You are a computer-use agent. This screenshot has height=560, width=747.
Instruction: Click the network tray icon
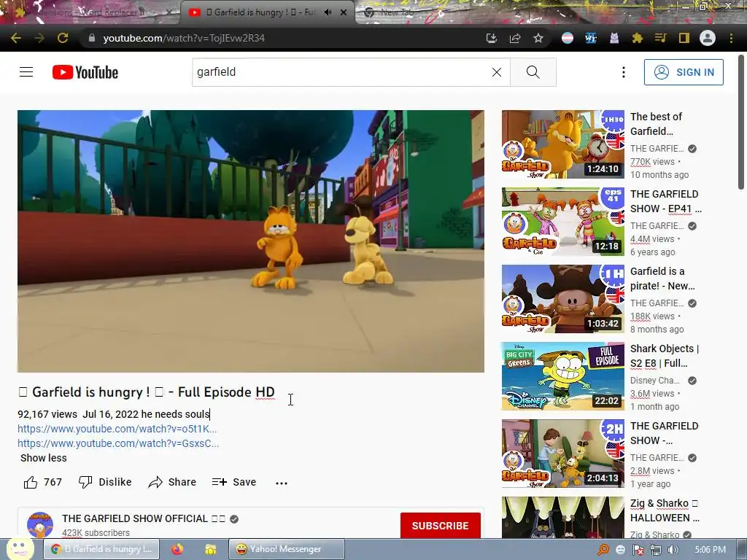(656, 550)
